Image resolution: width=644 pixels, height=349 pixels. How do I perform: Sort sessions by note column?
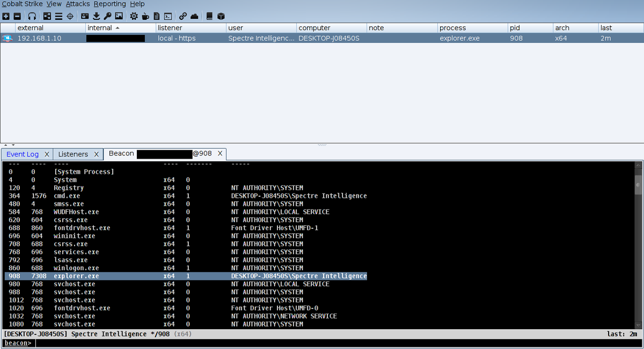pyautogui.click(x=402, y=27)
